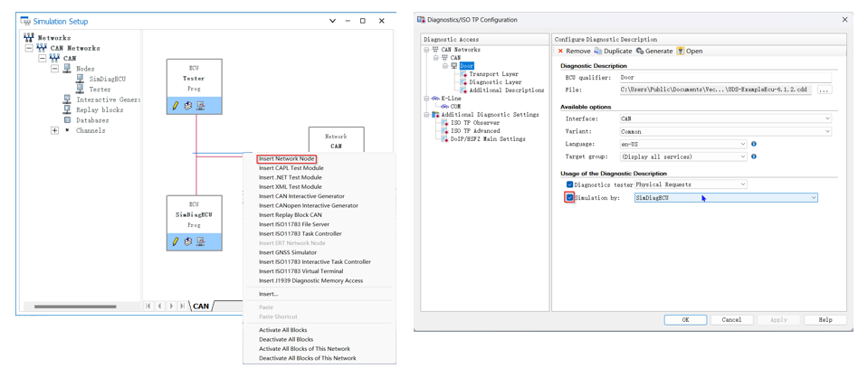The image size is (868, 378).
Task: Click the file browse ellipsis button
Action: point(825,90)
